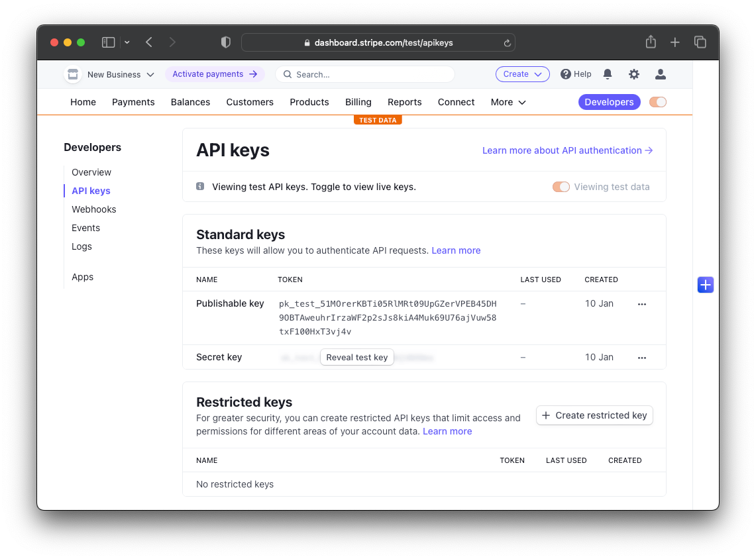Open Learn more about API authentication link
756x559 pixels.
(567, 150)
